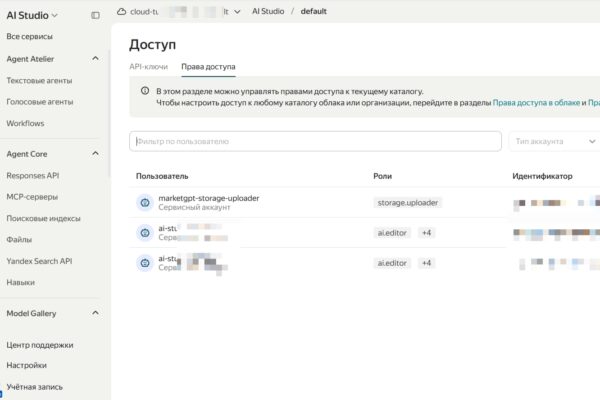Follow the Права доступа в облаке link
600x400 pixels.
(536, 103)
